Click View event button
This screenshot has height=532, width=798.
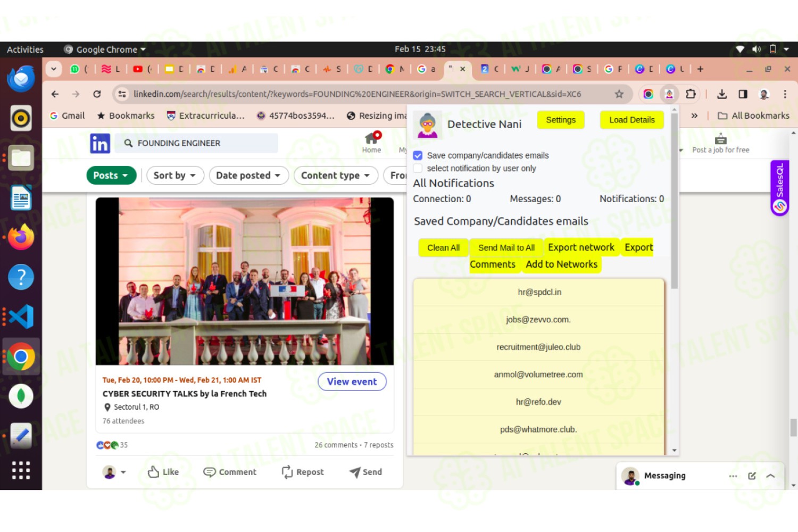click(352, 381)
